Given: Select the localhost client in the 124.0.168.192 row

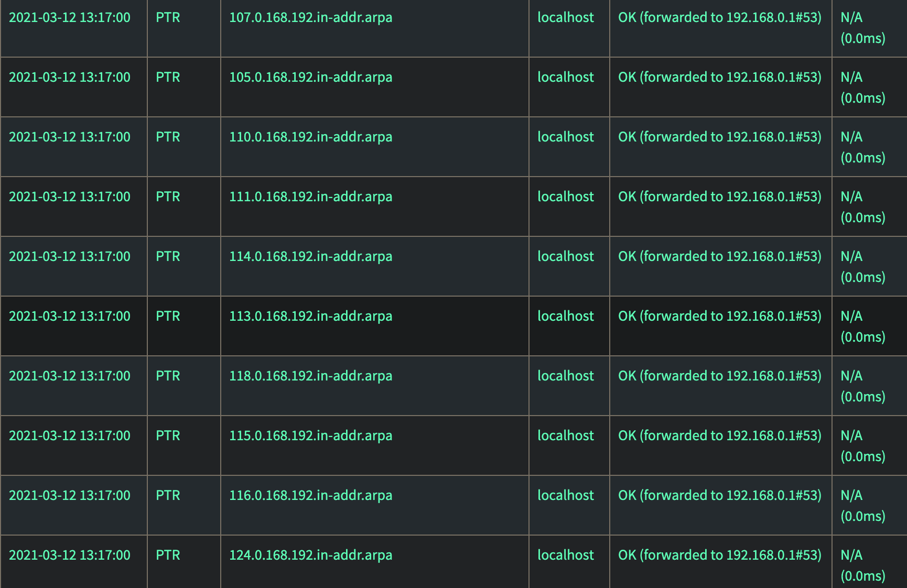Looking at the screenshot, I should [x=566, y=555].
